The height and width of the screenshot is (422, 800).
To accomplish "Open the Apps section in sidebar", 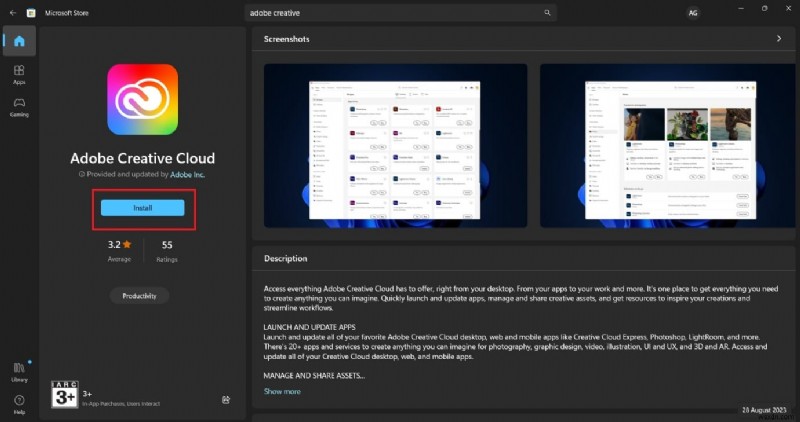I will (19, 75).
